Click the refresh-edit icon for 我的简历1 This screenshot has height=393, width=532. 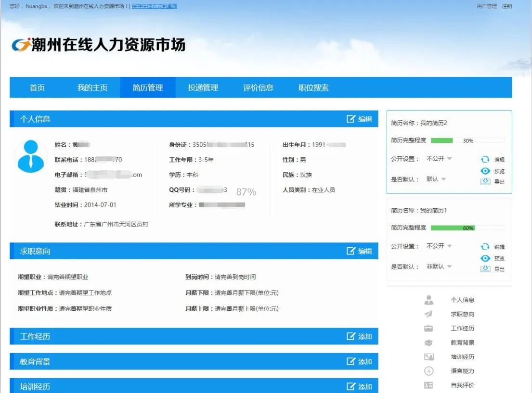pos(485,246)
